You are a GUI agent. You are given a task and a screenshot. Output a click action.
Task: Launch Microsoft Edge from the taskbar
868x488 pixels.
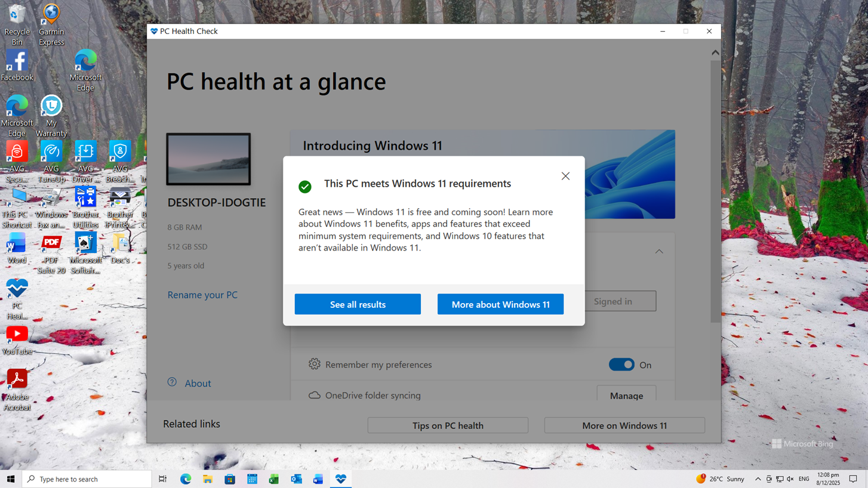click(186, 479)
